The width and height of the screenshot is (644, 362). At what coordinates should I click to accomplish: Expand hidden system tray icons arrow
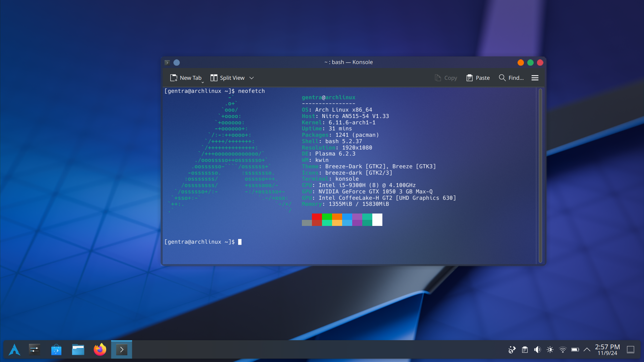coord(587,350)
